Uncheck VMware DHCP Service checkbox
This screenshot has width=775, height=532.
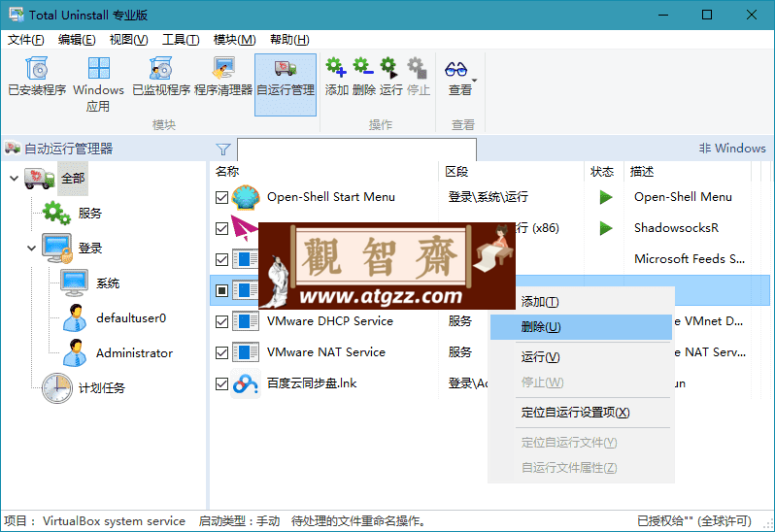(x=222, y=322)
